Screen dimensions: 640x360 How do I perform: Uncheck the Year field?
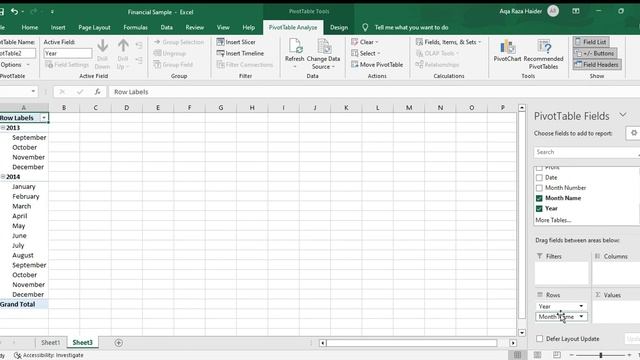point(539,209)
